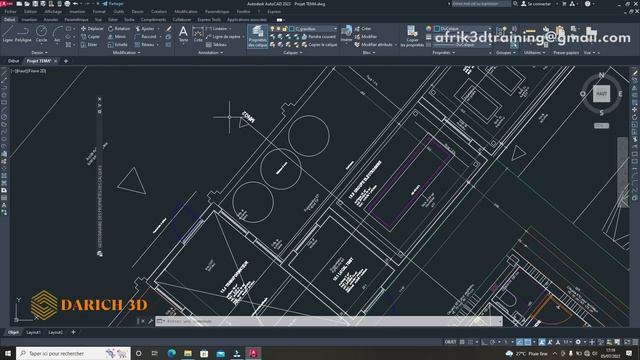Click the Rotation tool
This screenshot has width=640, height=360.
119,29
